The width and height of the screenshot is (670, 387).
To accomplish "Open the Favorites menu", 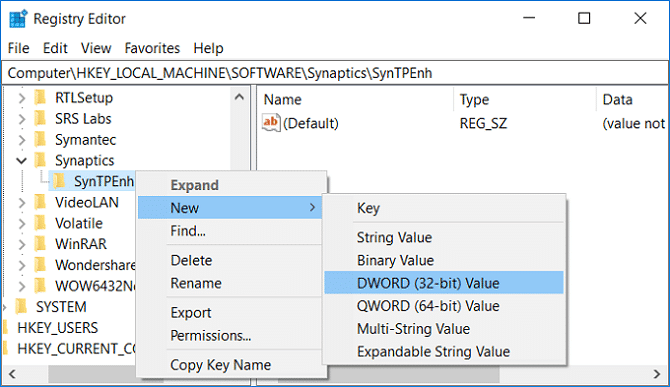I will (152, 48).
